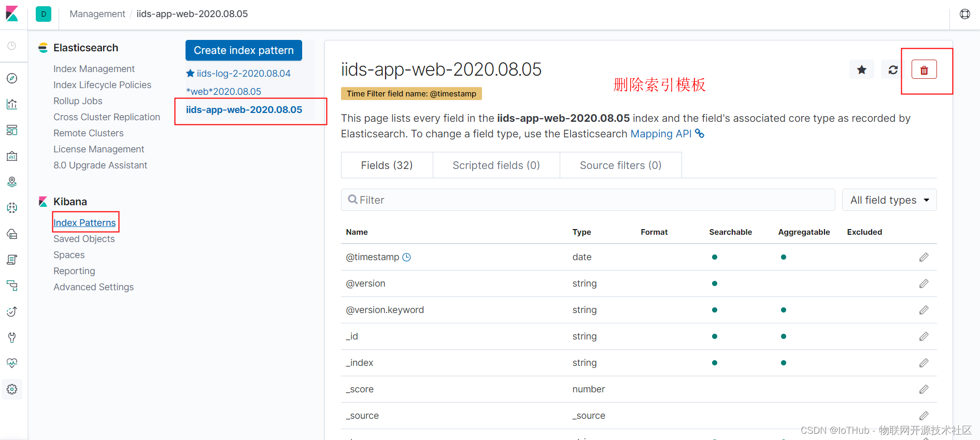Open the D space avatar selector
The width and height of the screenshot is (980, 440).
click(44, 14)
